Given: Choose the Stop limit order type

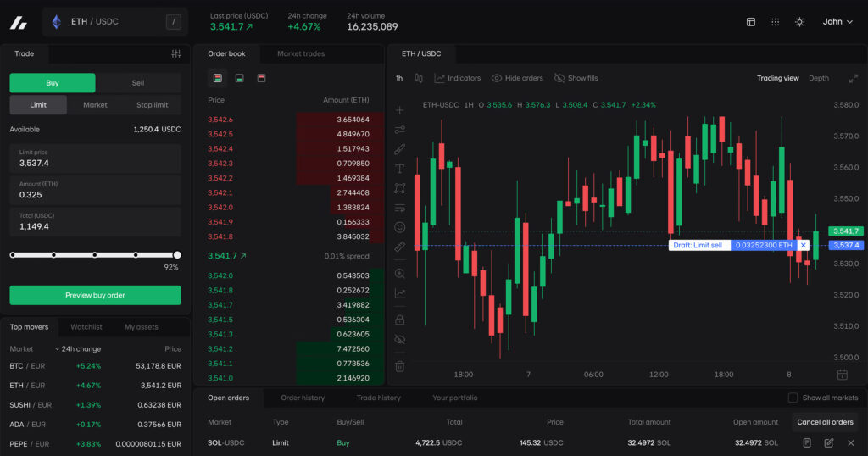Looking at the screenshot, I should pyautogui.click(x=153, y=105).
